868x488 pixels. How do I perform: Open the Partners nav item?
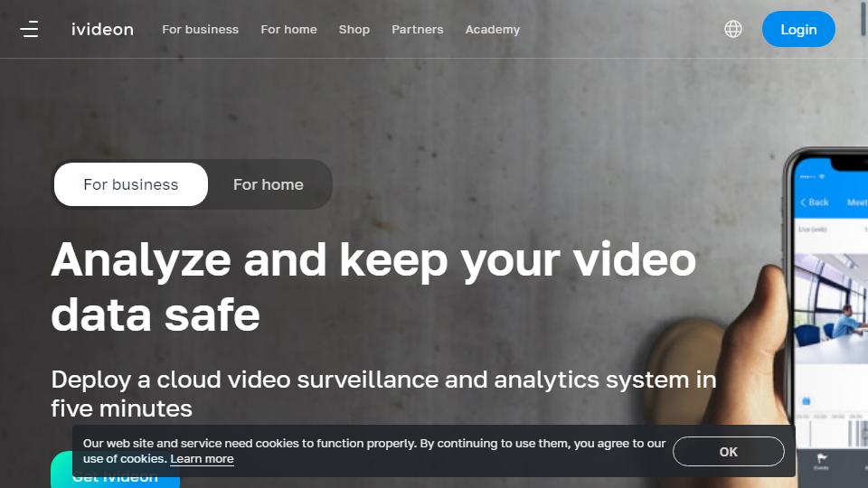[418, 29]
